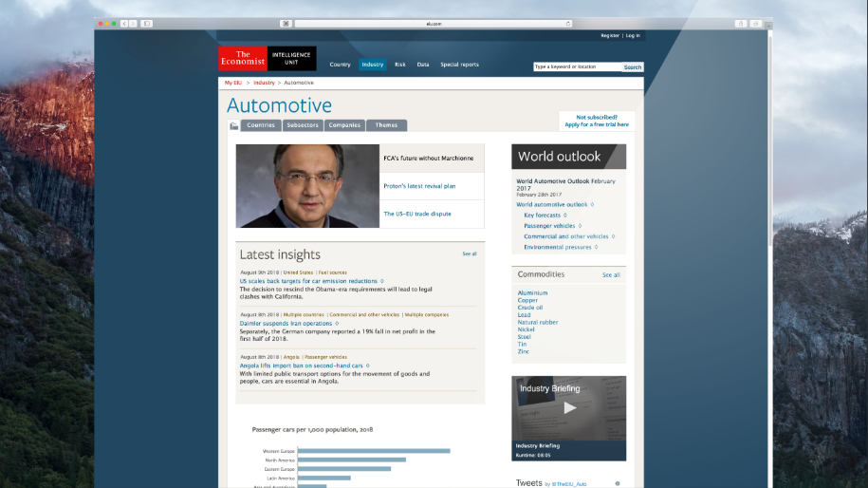Click the Fuel sources tag
868x488 pixels.
pyautogui.click(x=333, y=272)
